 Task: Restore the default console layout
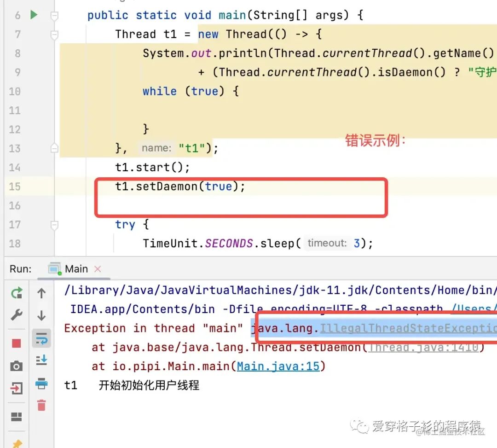(x=16, y=416)
